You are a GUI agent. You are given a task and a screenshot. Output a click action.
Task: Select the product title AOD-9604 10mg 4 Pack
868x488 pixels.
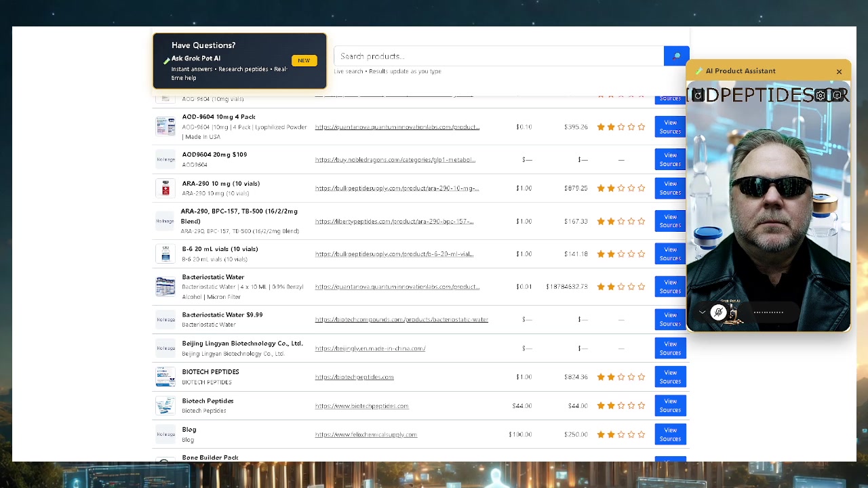click(218, 117)
